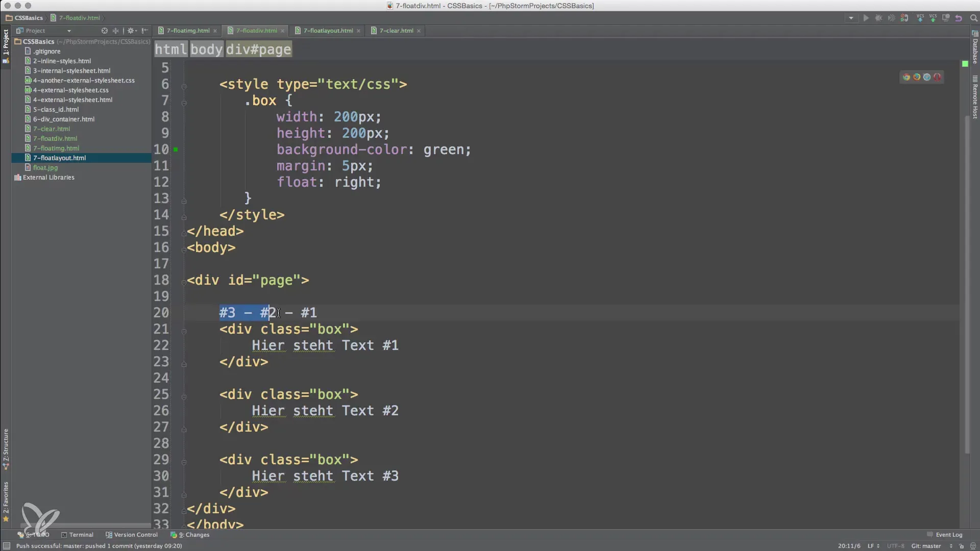Open 1: Project tool window stripe button
This screenshot has height=551, width=980.
(6, 46)
